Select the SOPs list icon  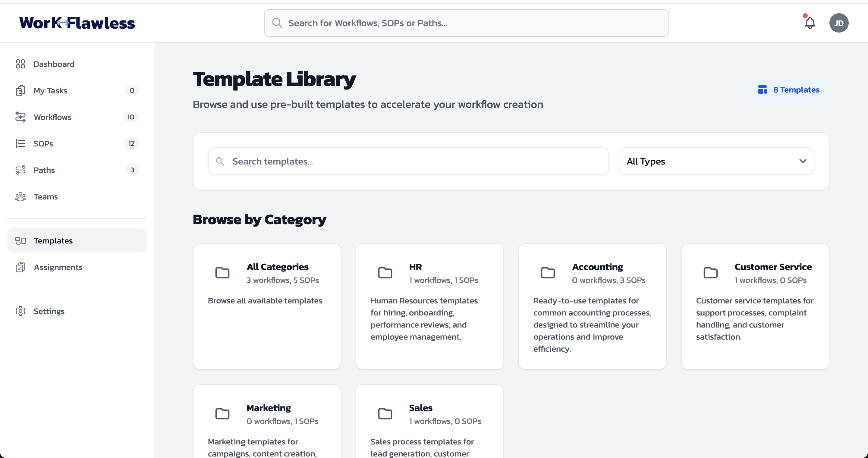coord(20,143)
